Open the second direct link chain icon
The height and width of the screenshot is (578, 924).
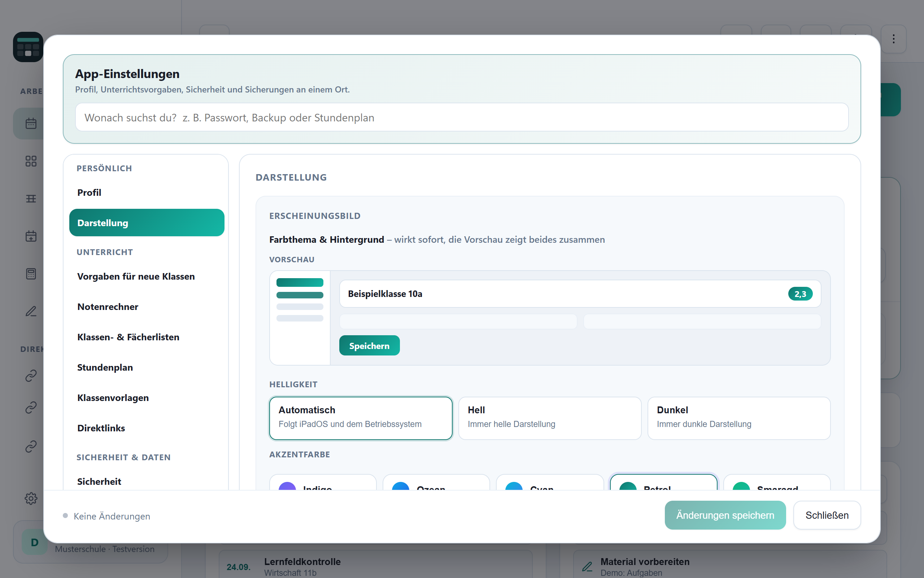coord(31,407)
